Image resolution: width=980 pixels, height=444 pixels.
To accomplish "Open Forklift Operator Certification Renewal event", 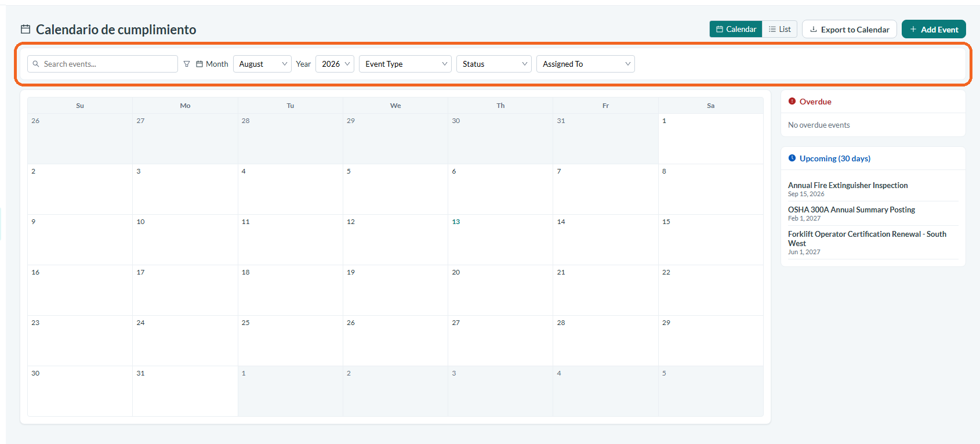I will tap(867, 239).
